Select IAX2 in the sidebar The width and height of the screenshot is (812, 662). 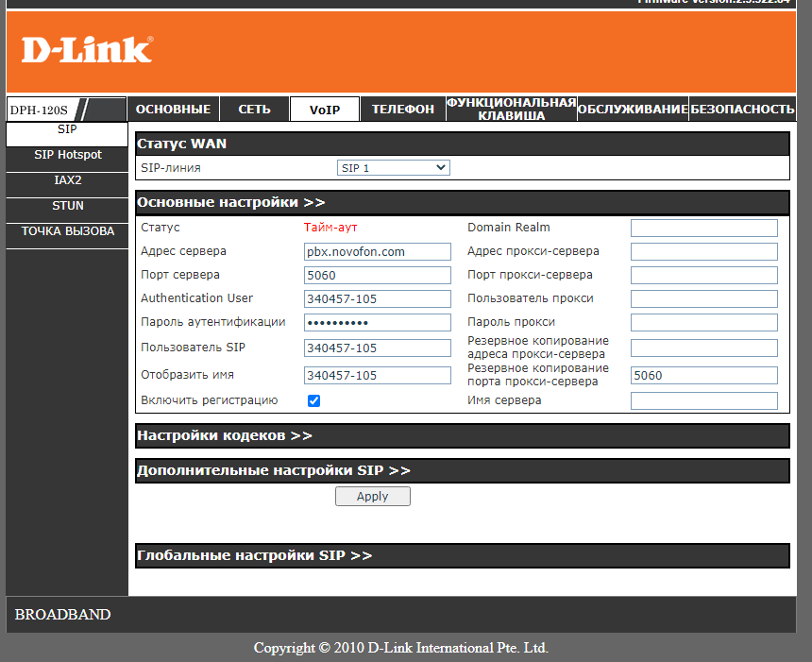67,180
